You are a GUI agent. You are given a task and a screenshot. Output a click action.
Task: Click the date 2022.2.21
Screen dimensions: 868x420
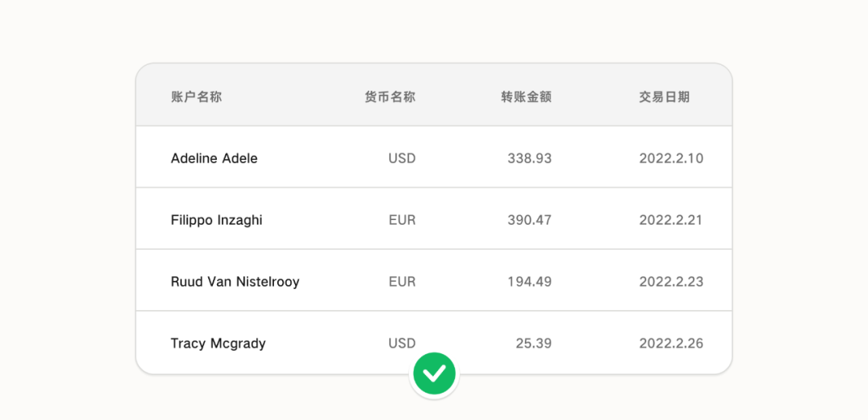[671, 220]
